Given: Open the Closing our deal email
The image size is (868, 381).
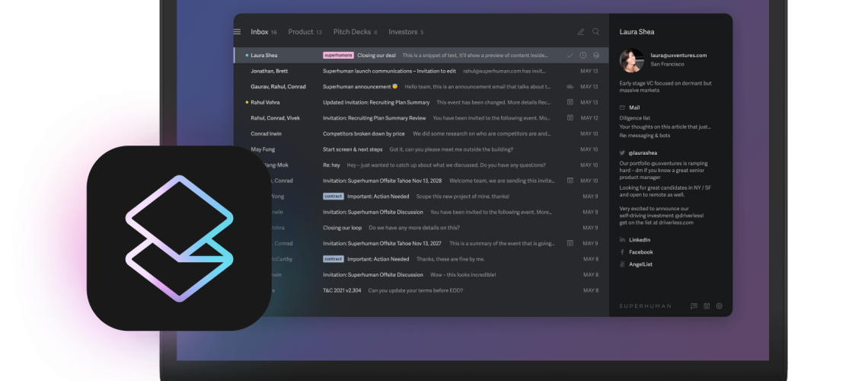Looking at the screenshot, I should coord(421,56).
